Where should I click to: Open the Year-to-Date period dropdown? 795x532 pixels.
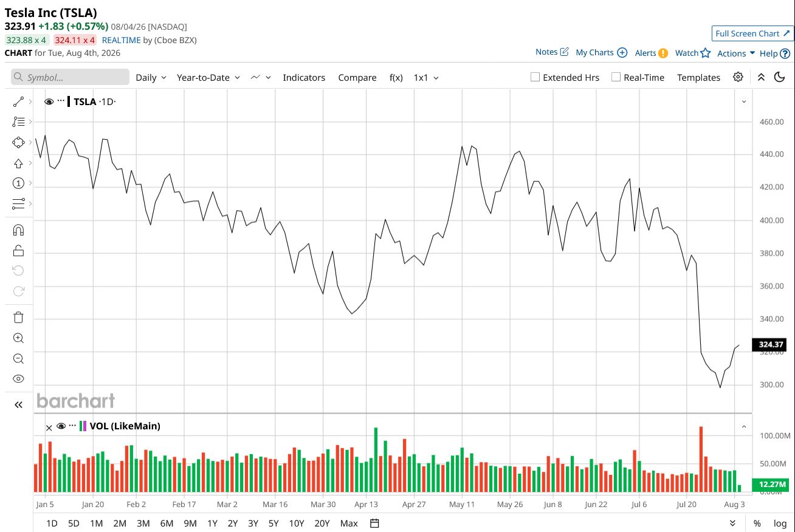tap(208, 77)
